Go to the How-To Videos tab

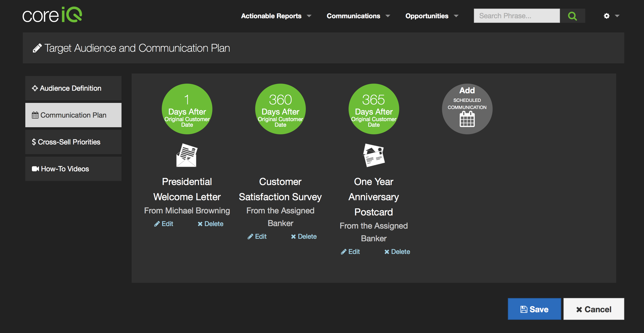click(73, 169)
